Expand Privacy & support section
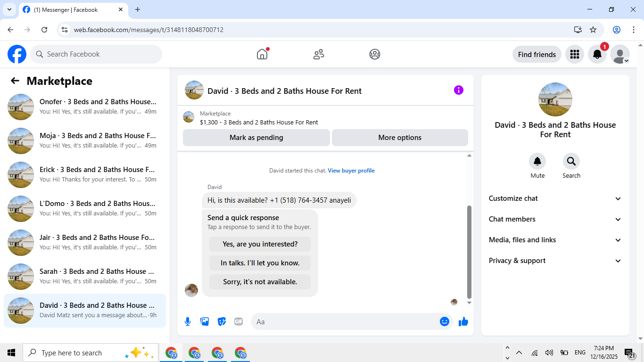The height and width of the screenshot is (362, 644). (555, 261)
